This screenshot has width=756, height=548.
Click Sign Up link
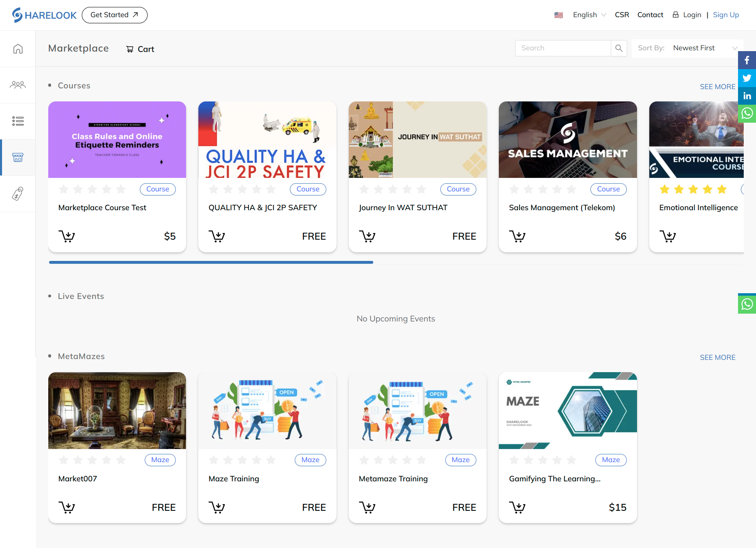tap(726, 15)
